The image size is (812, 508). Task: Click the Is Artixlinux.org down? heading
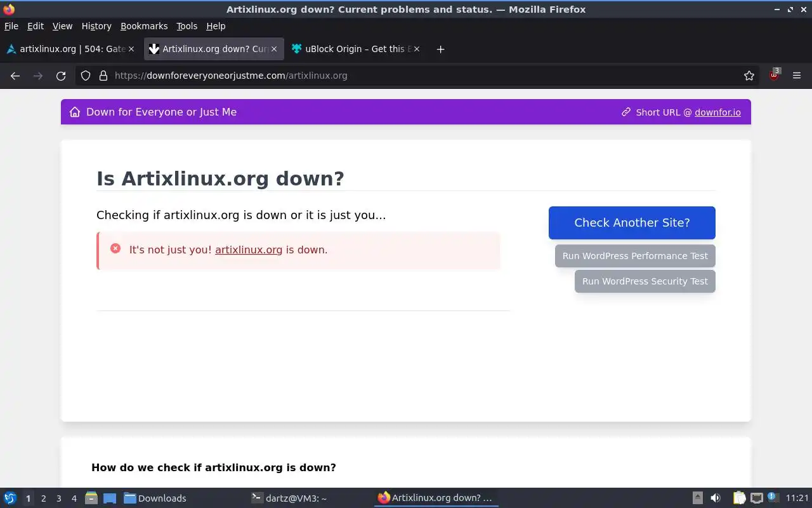point(220,178)
